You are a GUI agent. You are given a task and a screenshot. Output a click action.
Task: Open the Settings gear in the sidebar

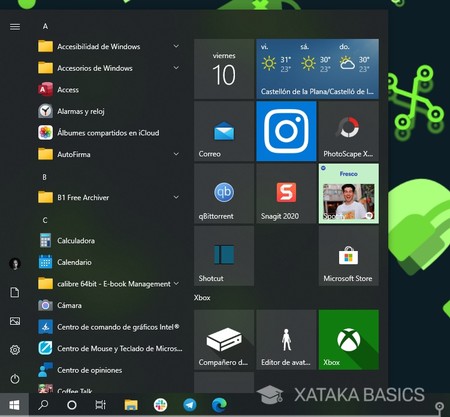point(15,350)
